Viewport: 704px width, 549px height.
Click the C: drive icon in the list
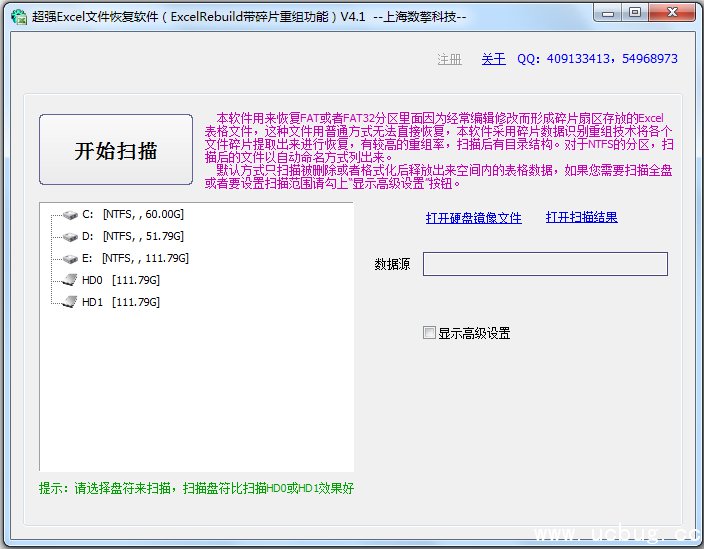pos(68,215)
